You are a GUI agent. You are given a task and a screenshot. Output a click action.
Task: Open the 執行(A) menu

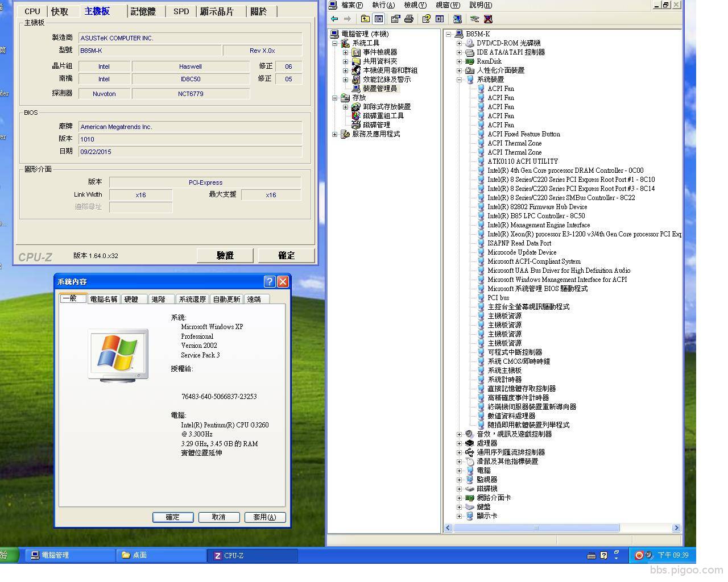pyautogui.click(x=383, y=5)
